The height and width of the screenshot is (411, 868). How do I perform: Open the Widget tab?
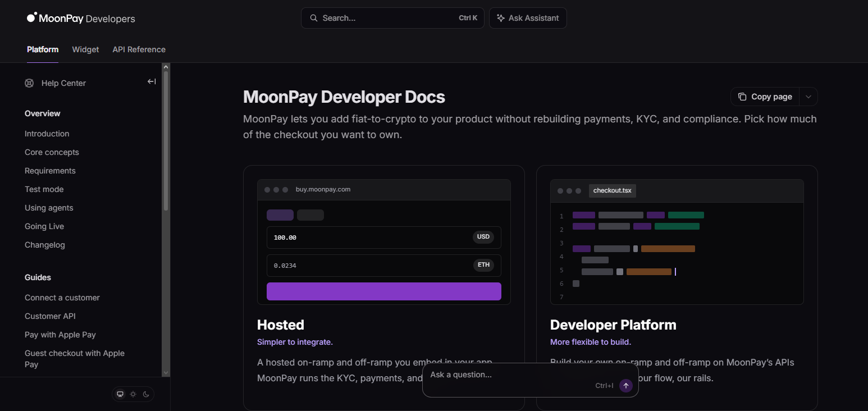[x=85, y=49]
